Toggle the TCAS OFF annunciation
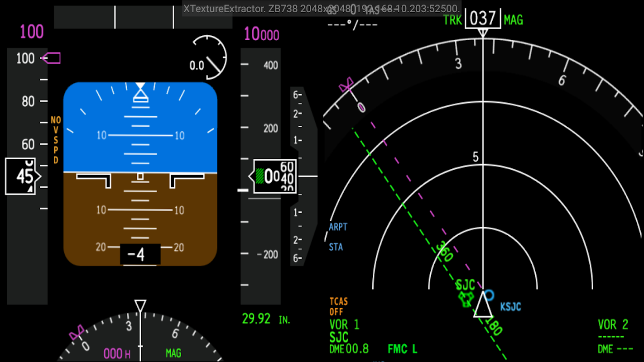The height and width of the screenshot is (362, 644). point(339,306)
